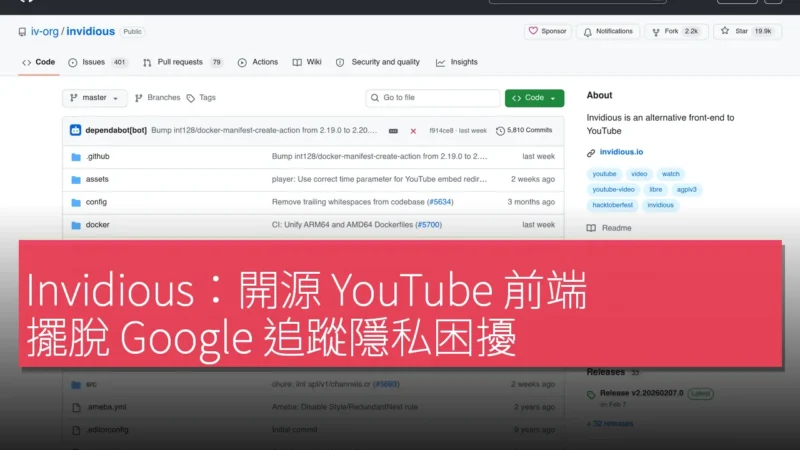
Task: Open the src folder
Action: [91, 384]
